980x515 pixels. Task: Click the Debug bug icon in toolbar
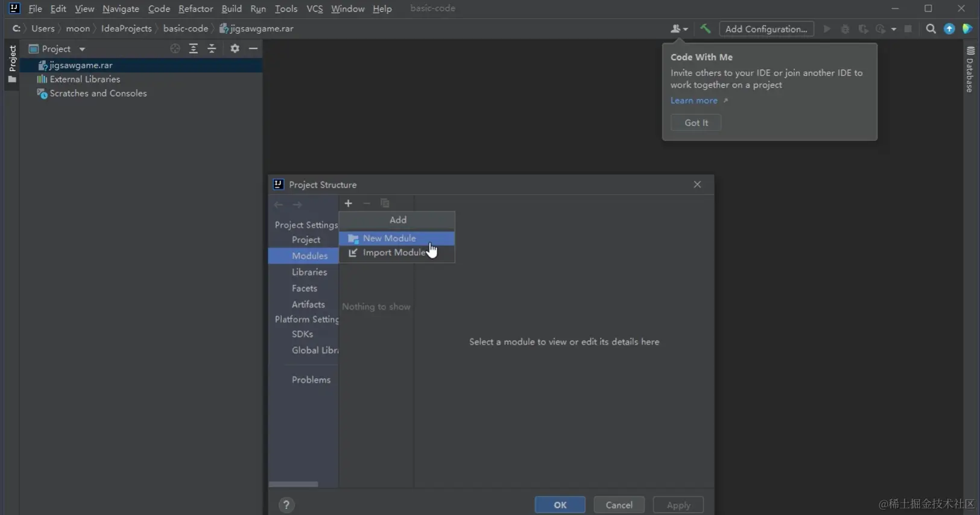[x=845, y=29]
